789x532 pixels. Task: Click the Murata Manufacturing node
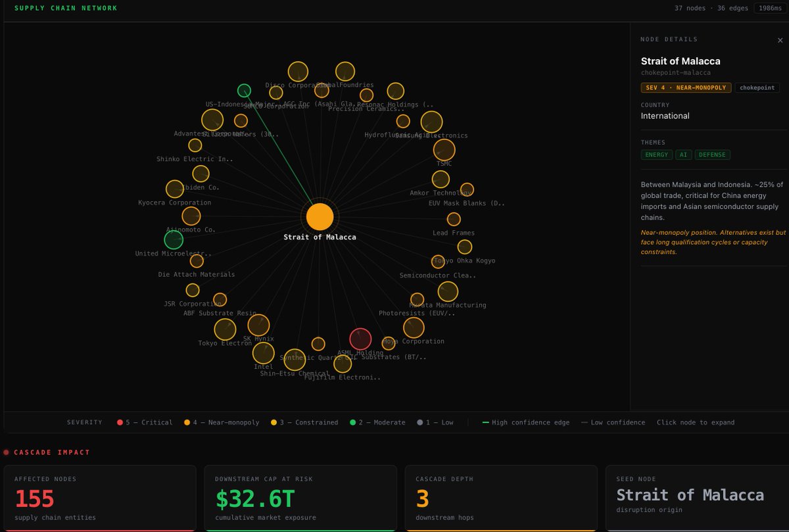tap(448, 291)
